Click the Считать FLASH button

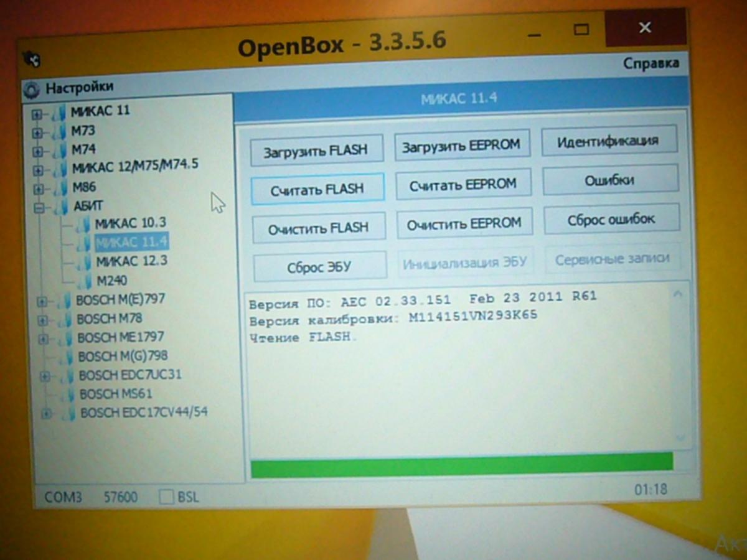[317, 189]
